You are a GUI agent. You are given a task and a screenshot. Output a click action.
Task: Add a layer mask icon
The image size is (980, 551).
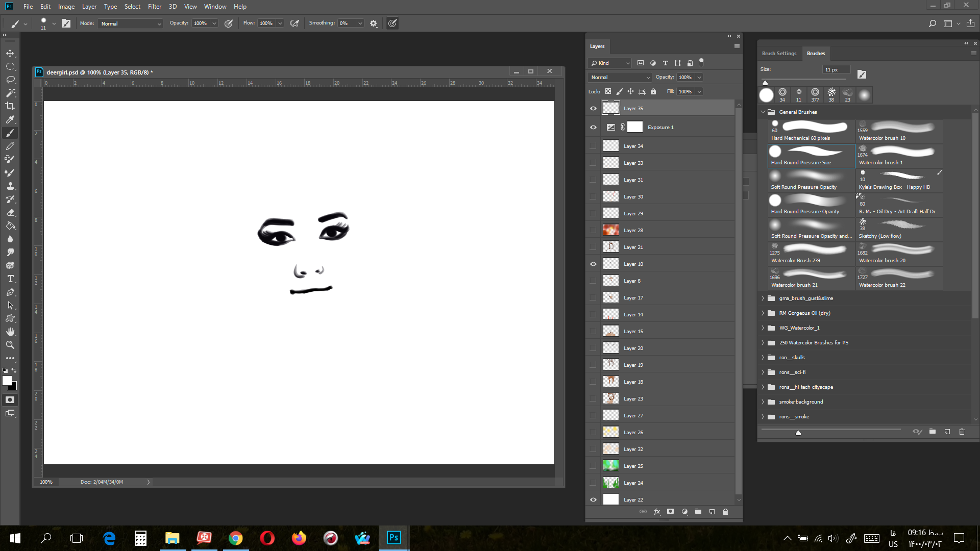pyautogui.click(x=671, y=512)
